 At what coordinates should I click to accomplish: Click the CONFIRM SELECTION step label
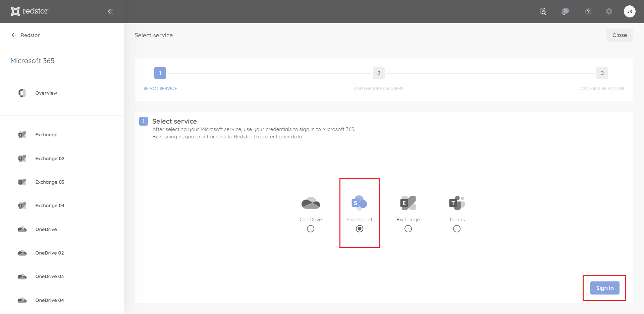(x=602, y=89)
